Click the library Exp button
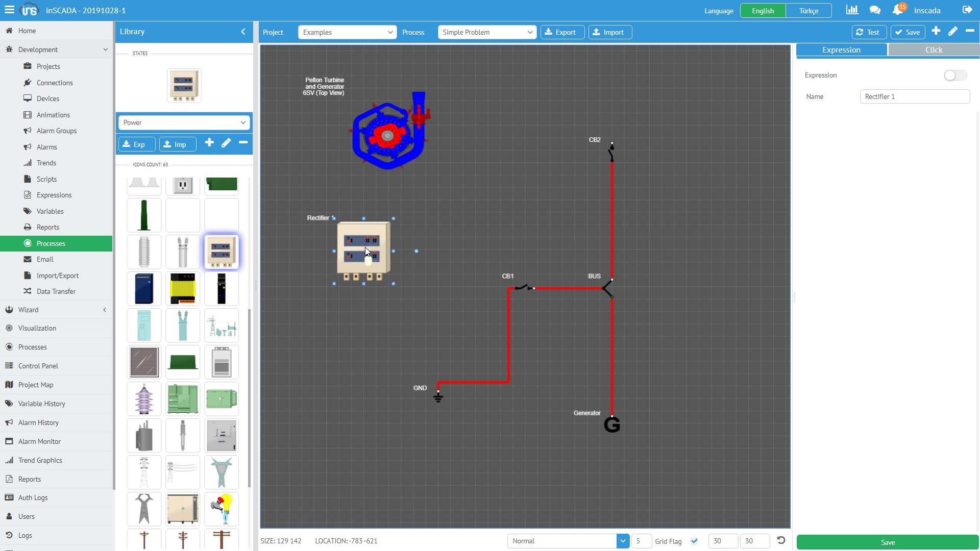Screen dimensions: 980x551 coord(137,144)
